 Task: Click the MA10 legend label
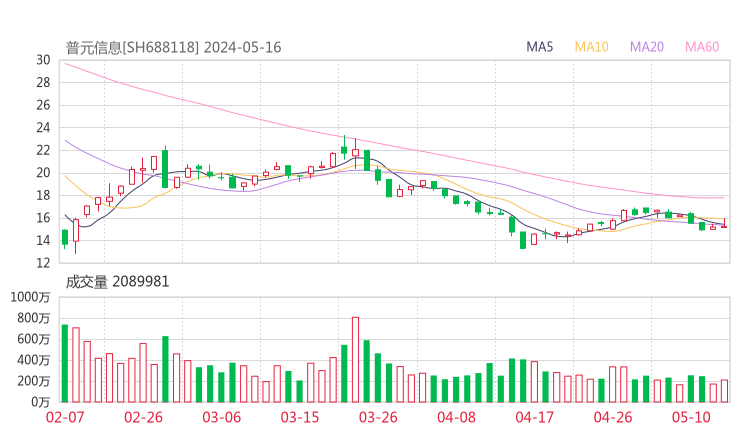(x=591, y=47)
